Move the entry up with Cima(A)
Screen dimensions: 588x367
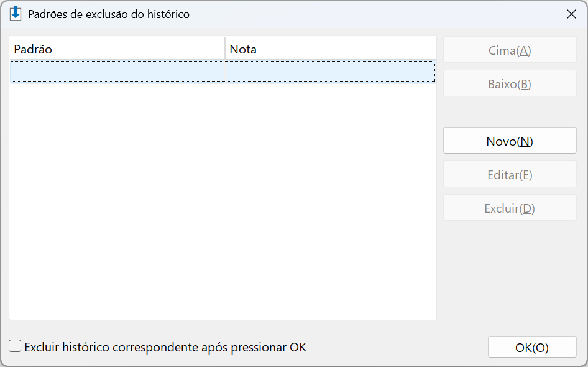point(510,50)
